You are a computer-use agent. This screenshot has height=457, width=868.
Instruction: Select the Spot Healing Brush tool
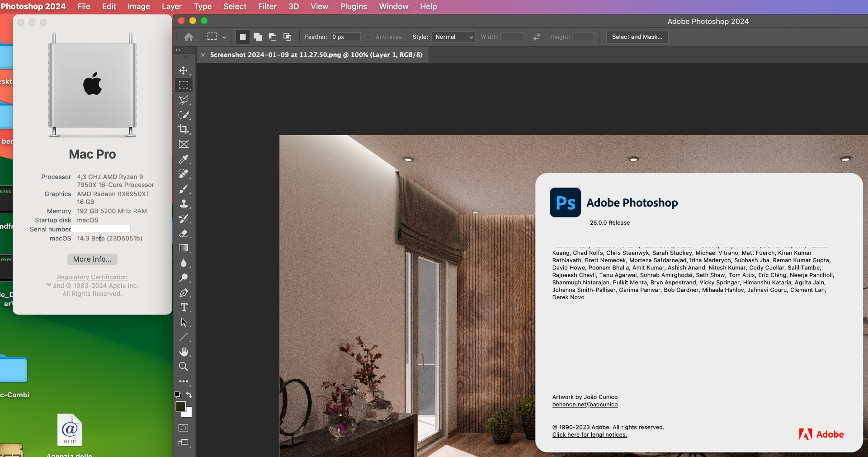coord(184,174)
